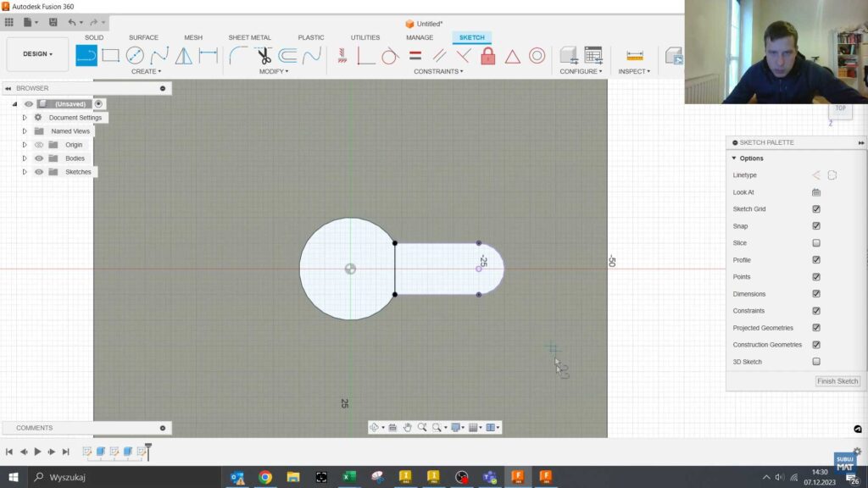Image resolution: width=868 pixels, height=488 pixels.
Task: Switch to the SOLID ribbon tab
Action: (x=93, y=37)
